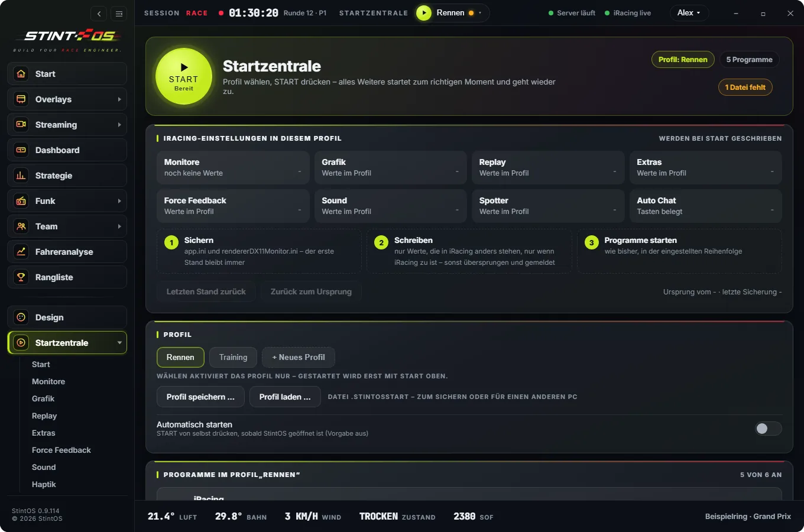Image resolution: width=804 pixels, height=532 pixels.
Task: Click the Profil laden button
Action: point(285,397)
